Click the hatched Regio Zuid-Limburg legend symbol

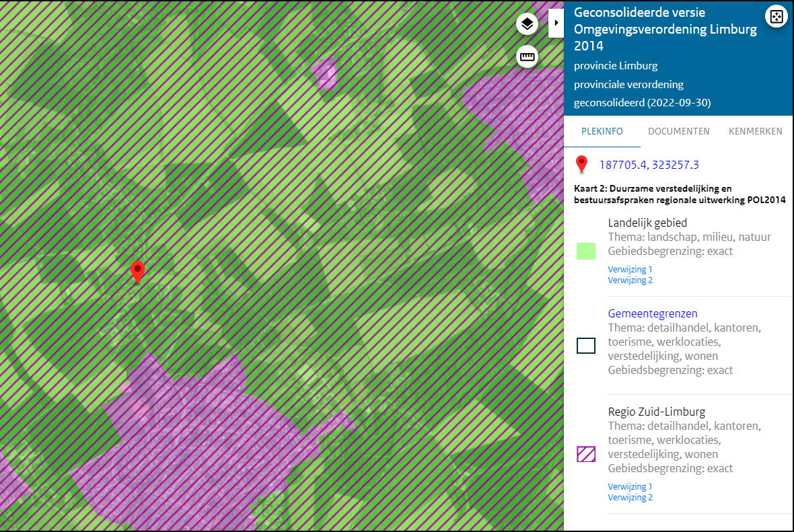pos(585,454)
